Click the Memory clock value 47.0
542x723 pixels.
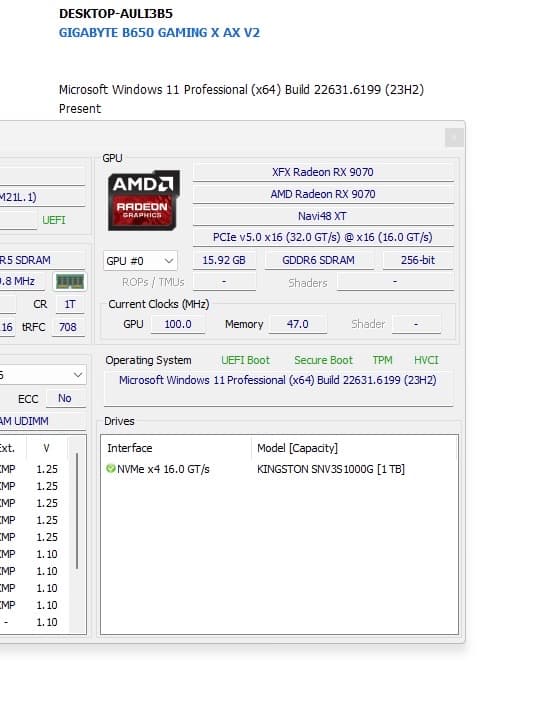pyautogui.click(x=298, y=324)
